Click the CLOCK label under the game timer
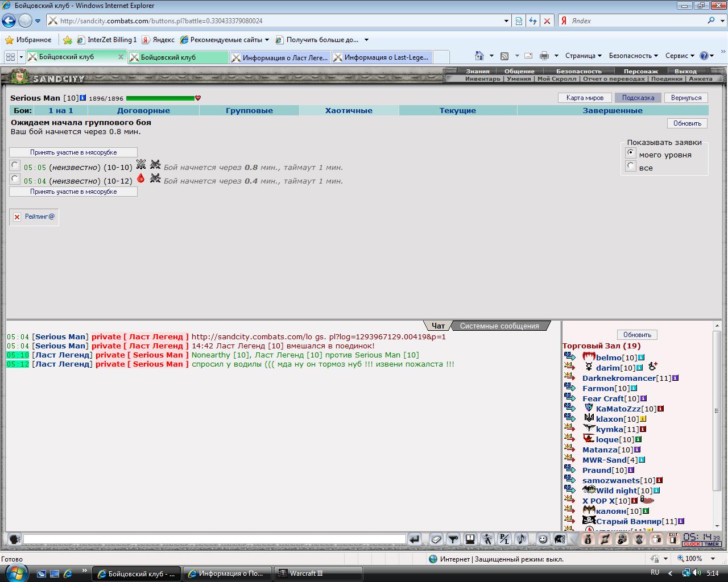 click(x=692, y=544)
